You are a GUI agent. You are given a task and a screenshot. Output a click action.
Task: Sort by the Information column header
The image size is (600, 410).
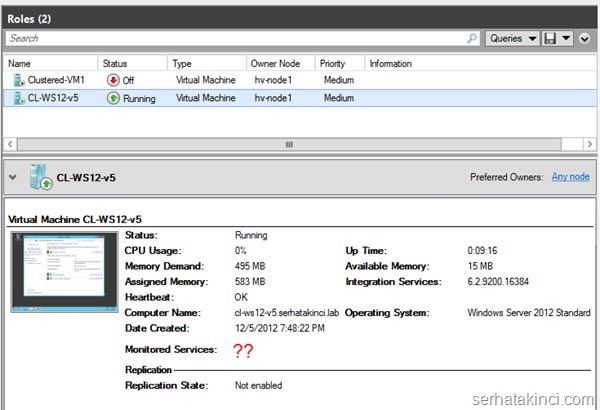coord(481,64)
